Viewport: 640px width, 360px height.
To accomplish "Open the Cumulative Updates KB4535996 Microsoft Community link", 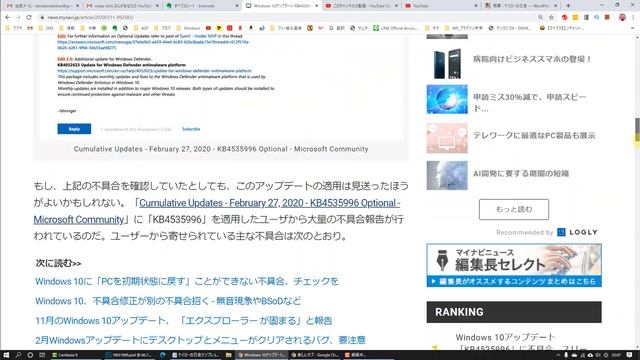I will point(217,211).
